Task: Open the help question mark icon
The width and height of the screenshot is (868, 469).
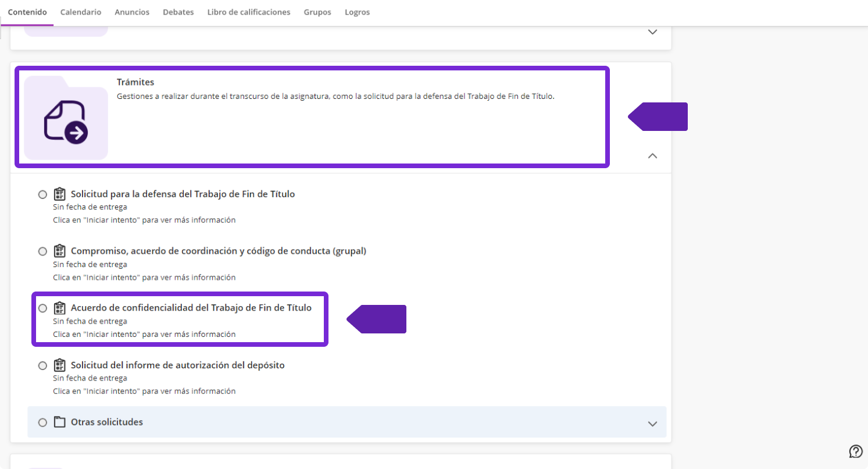Action: (856, 451)
